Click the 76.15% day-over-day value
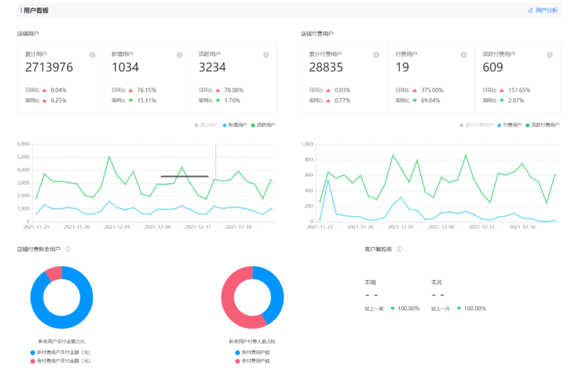 (147, 90)
